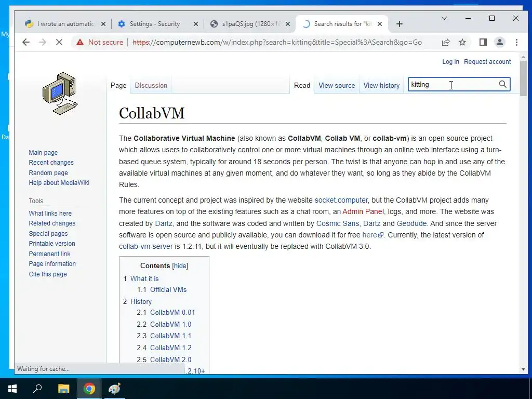Open the Chrome profile avatar

coord(499,42)
